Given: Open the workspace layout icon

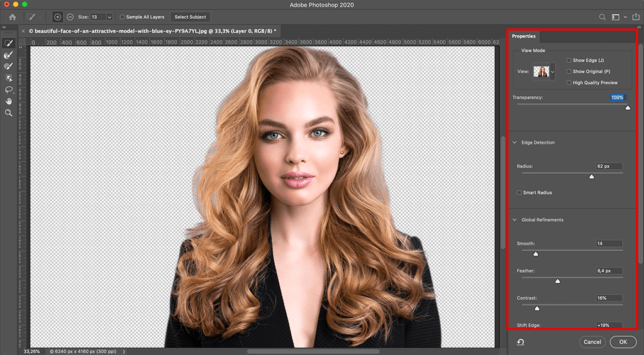Looking at the screenshot, I should [615, 17].
